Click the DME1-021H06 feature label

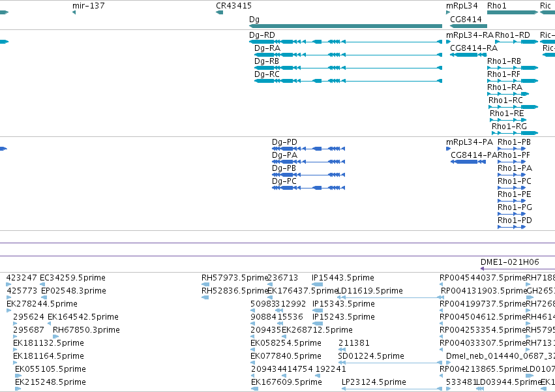click(510, 262)
